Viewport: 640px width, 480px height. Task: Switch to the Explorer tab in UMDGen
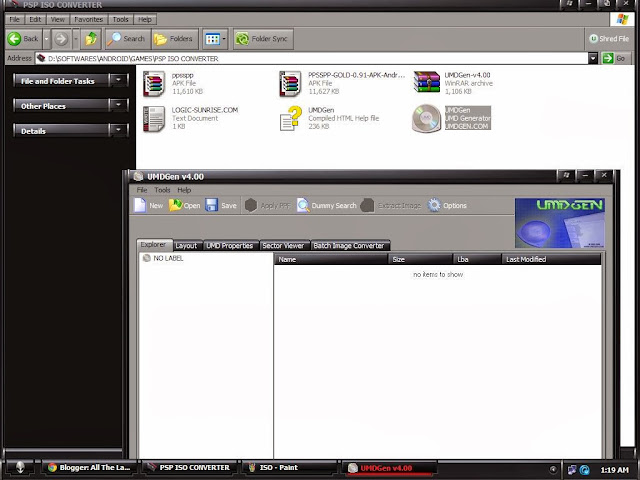tap(154, 244)
